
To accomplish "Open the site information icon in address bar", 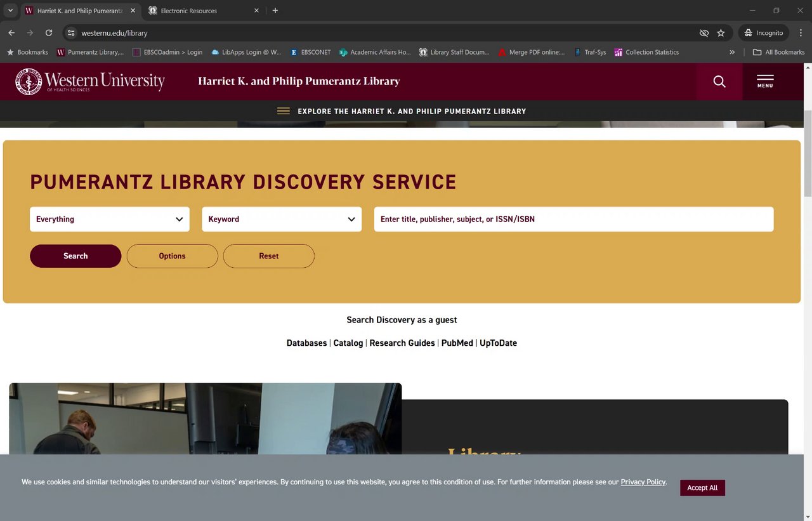I will tap(71, 33).
